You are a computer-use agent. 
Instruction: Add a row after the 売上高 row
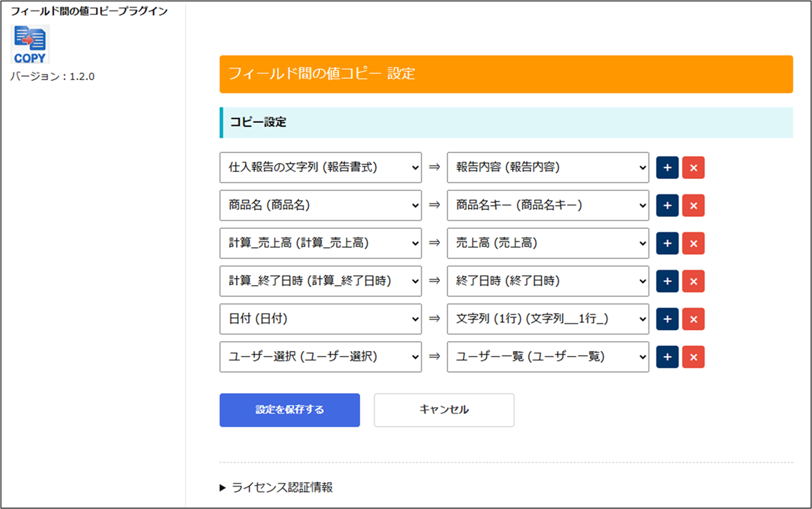667,244
